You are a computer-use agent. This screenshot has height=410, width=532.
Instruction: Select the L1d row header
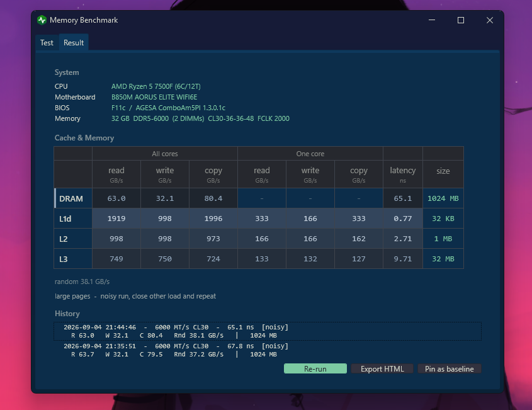(73, 219)
